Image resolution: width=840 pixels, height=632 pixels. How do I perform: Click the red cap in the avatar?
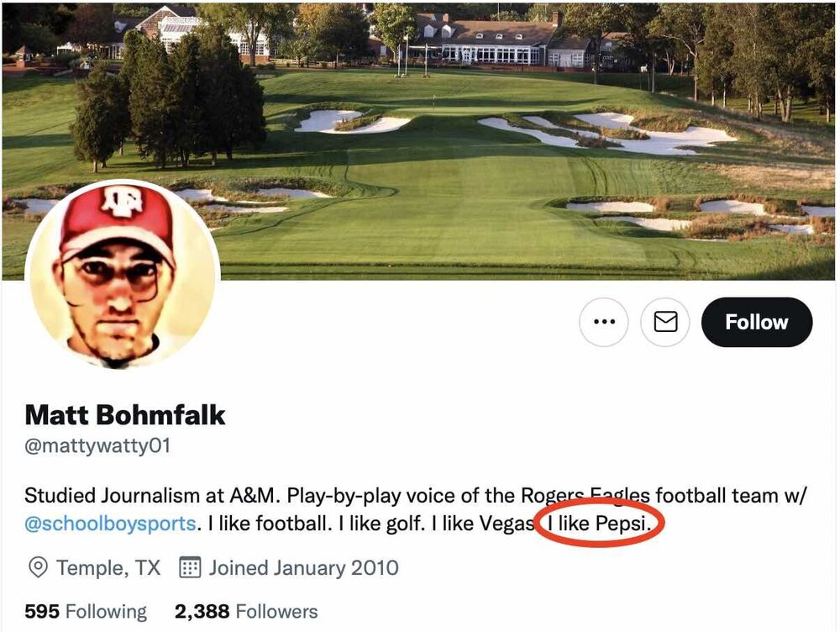tap(117, 215)
